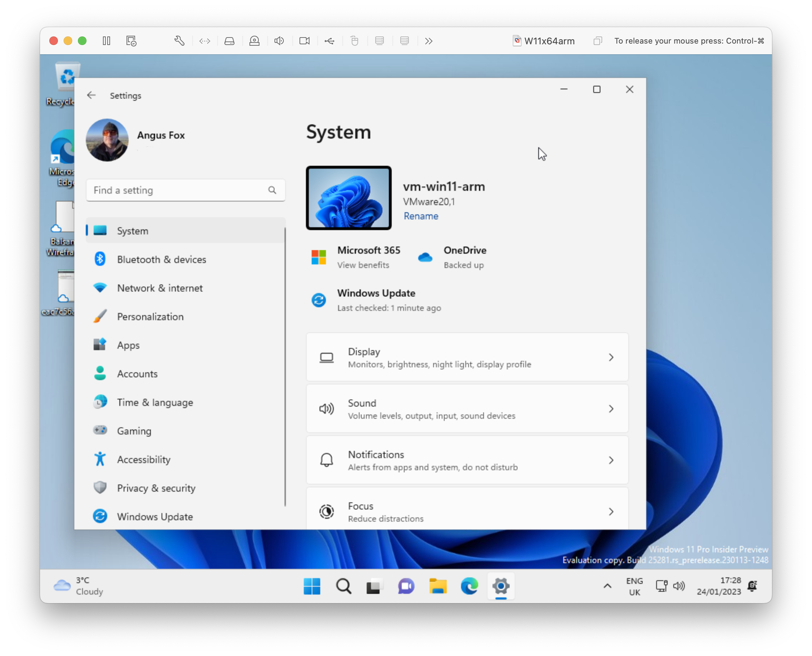The height and width of the screenshot is (656, 812).
Task: Expand the Sound settings row
Action: tap(467, 408)
